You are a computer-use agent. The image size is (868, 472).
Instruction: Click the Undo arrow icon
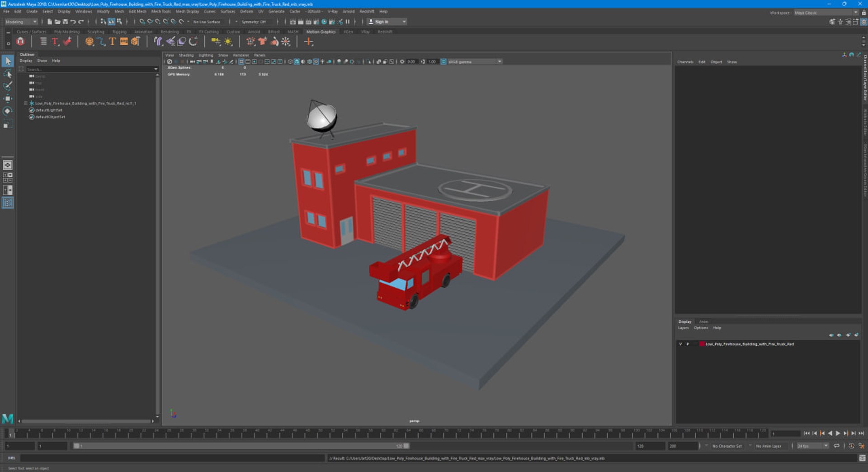tap(73, 22)
